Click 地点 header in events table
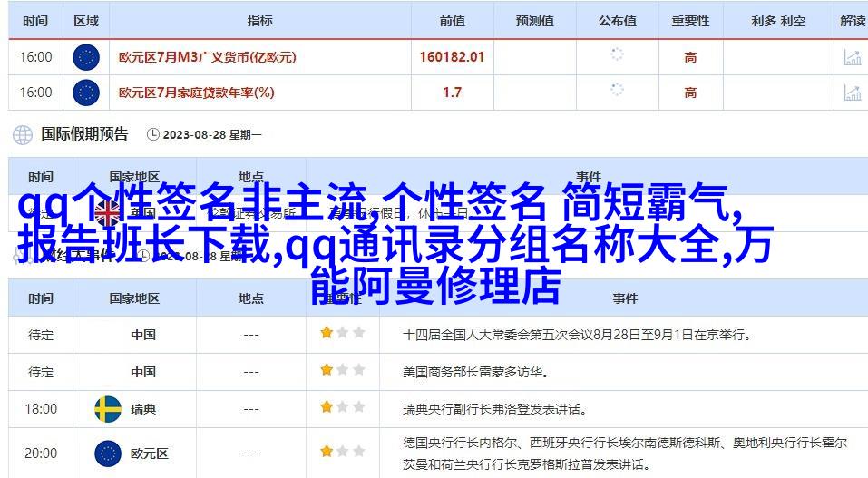Image resolution: width=868 pixels, height=478 pixels. coord(251,298)
